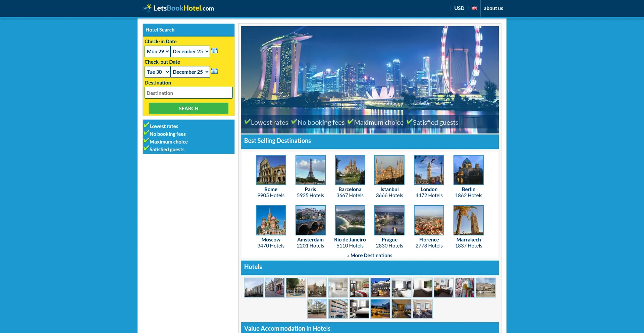Click the Rio de Janeiro thumbnail
644x333 pixels.
[350, 220]
